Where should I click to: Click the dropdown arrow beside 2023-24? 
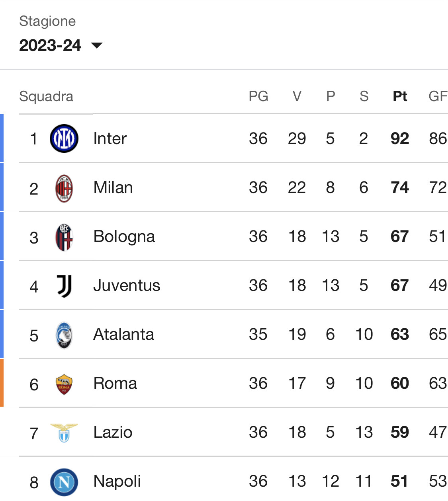point(97,45)
